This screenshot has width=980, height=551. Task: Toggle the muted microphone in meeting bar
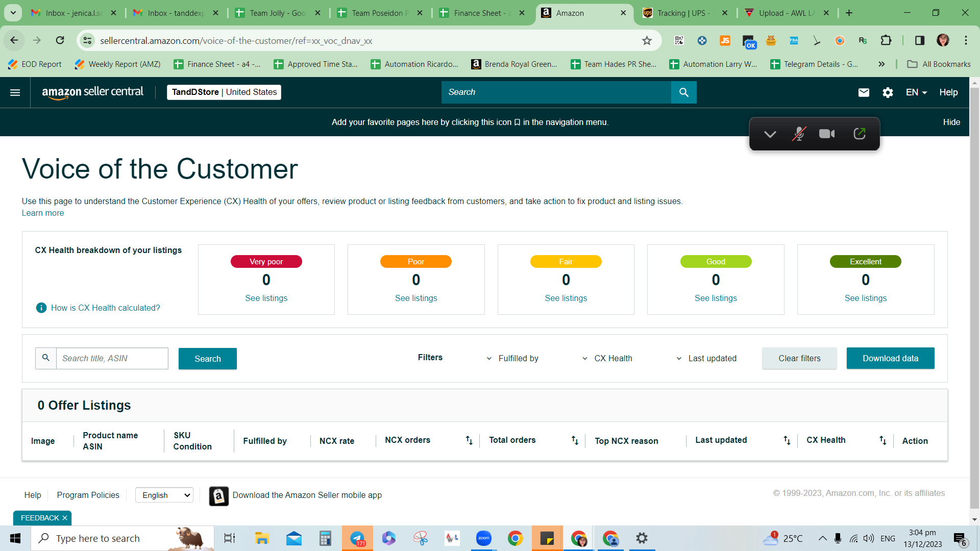tap(799, 134)
